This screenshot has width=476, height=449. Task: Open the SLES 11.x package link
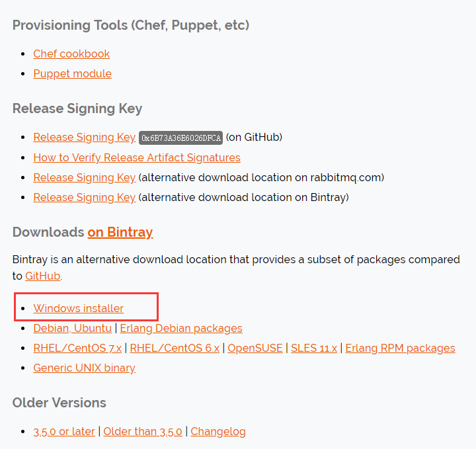pyautogui.click(x=314, y=348)
